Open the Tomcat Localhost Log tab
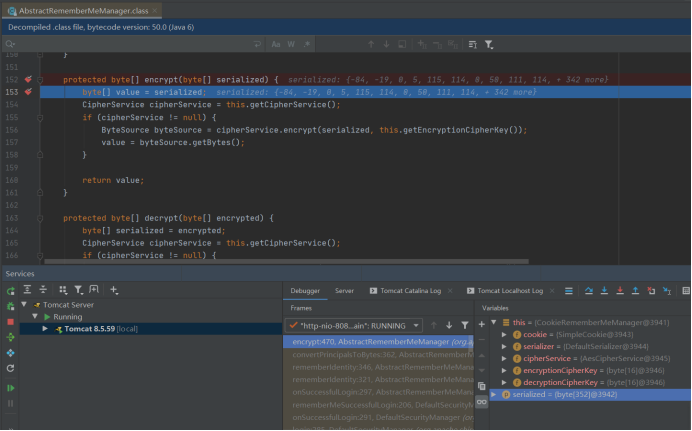 pos(505,291)
